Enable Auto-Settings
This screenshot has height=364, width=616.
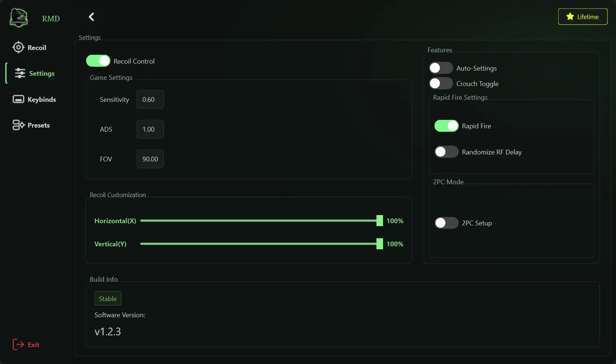(440, 68)
